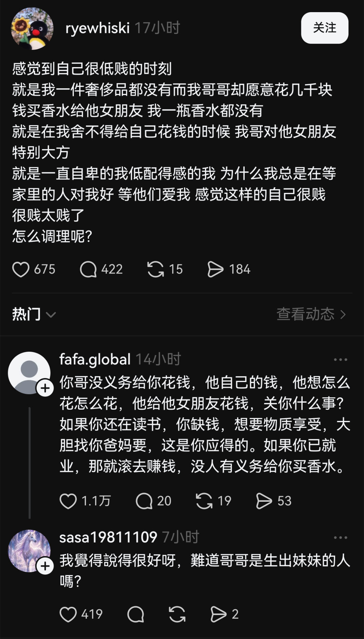Reply to sasa19811109's comment
The width and height of the screenshot is (364, 639).
coord(136,614)
